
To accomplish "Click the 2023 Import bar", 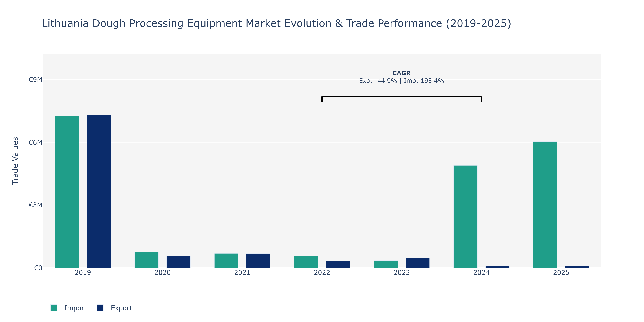I will (x=386, y=264).
